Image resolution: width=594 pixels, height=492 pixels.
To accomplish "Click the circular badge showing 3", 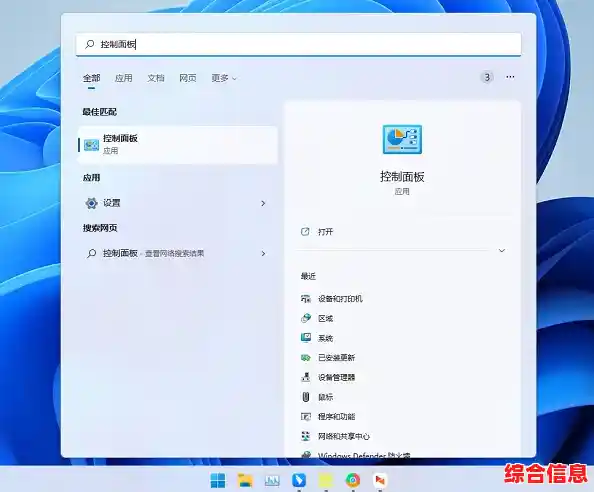I will pos(487,77).
